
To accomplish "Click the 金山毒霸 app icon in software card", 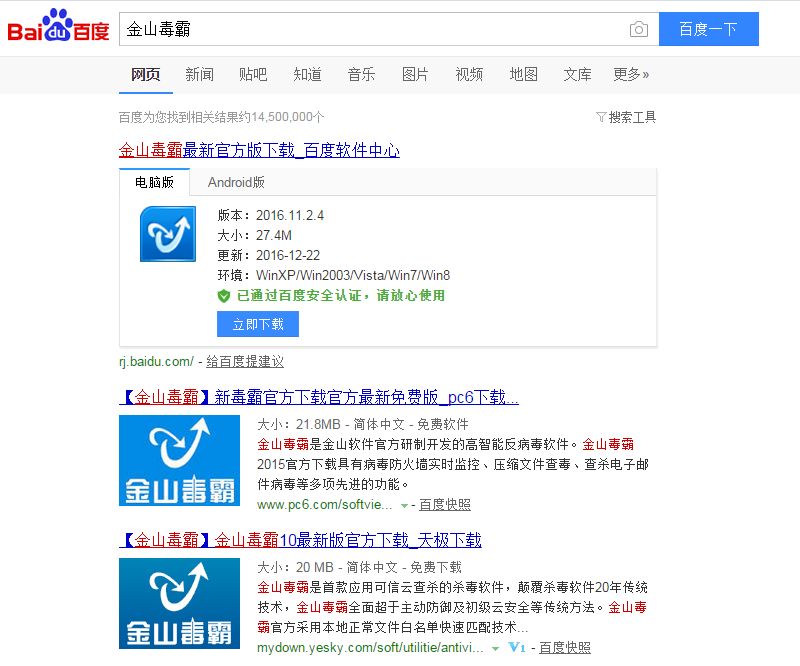I will click(168, 234).
